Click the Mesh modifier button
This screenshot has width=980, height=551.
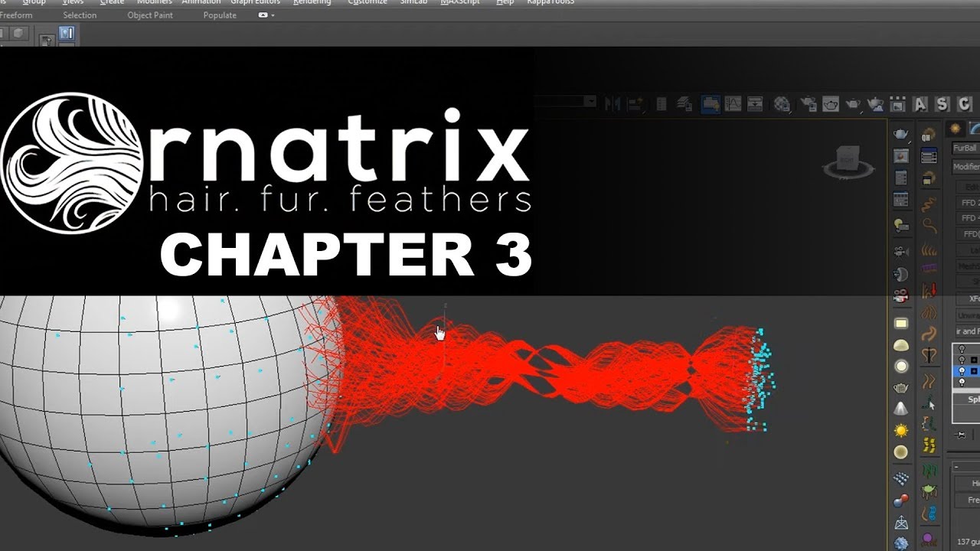pos(969,266)
